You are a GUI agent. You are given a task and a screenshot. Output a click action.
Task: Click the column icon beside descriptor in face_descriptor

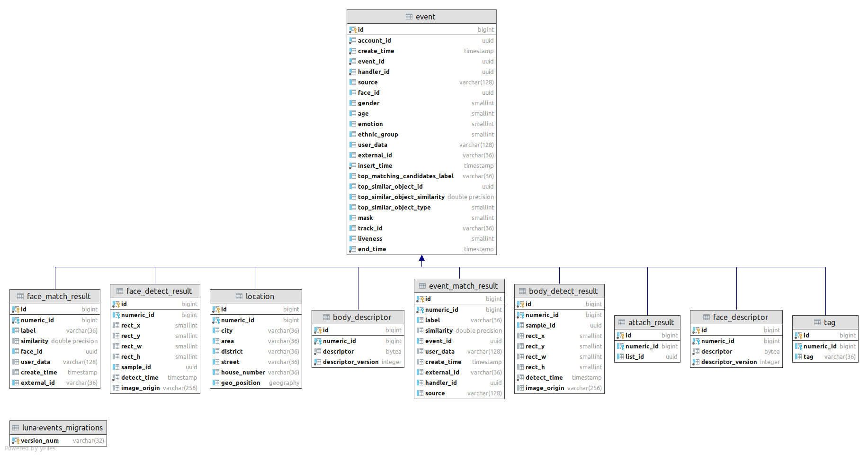[696, 351]
